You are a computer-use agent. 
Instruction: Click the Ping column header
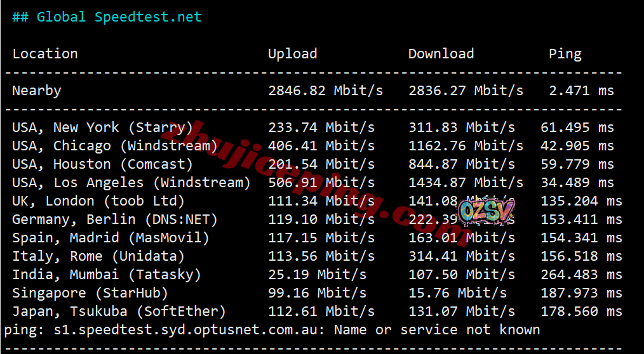pos(565,54)
